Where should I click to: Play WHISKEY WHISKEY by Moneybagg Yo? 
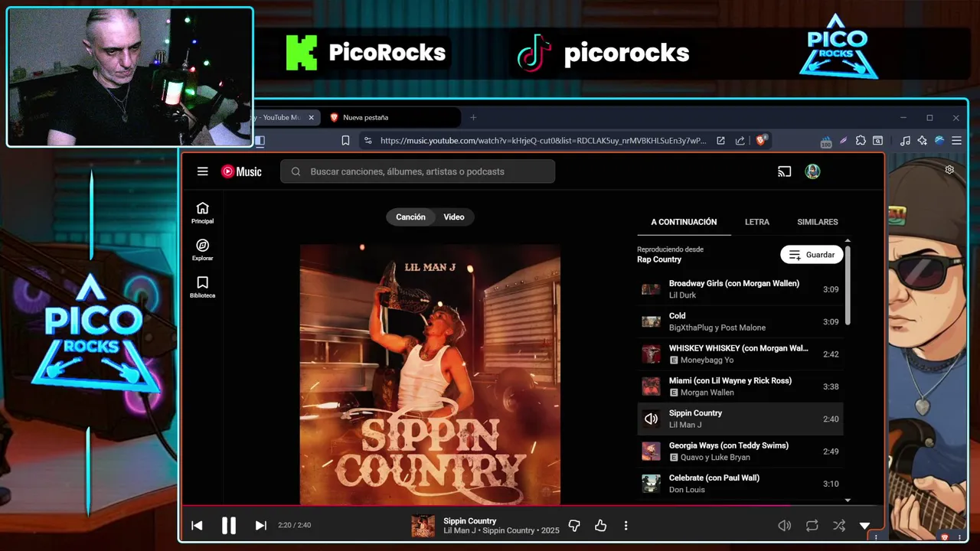(740, 354)
